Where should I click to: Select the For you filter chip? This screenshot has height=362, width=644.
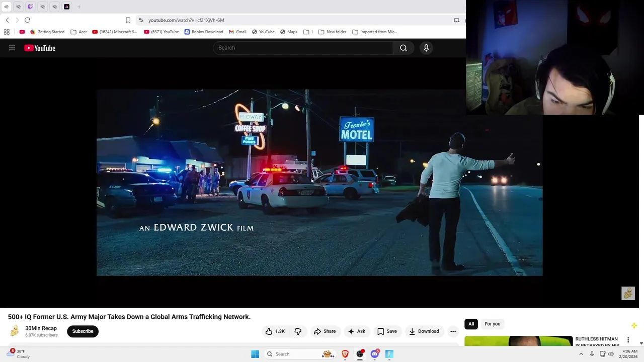pyautogui.click(x=493, y=324)
